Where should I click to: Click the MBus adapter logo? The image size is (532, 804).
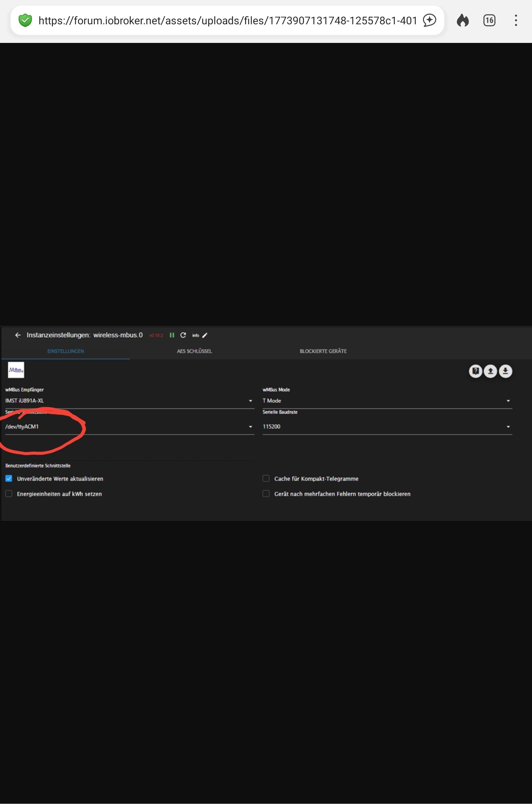coord(16,370)
